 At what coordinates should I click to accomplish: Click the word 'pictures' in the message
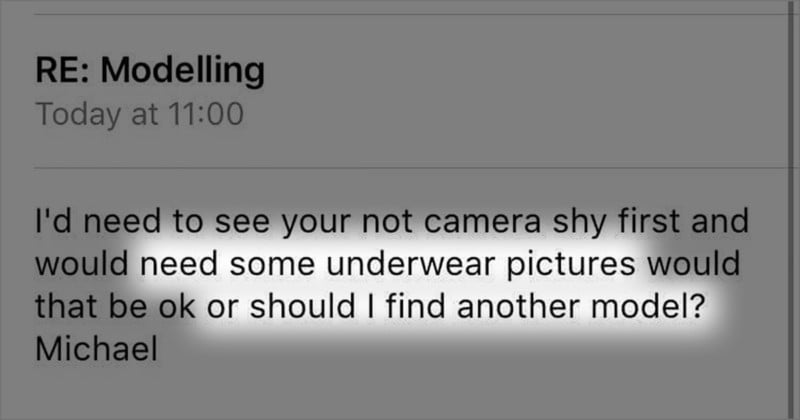(571, 265)
